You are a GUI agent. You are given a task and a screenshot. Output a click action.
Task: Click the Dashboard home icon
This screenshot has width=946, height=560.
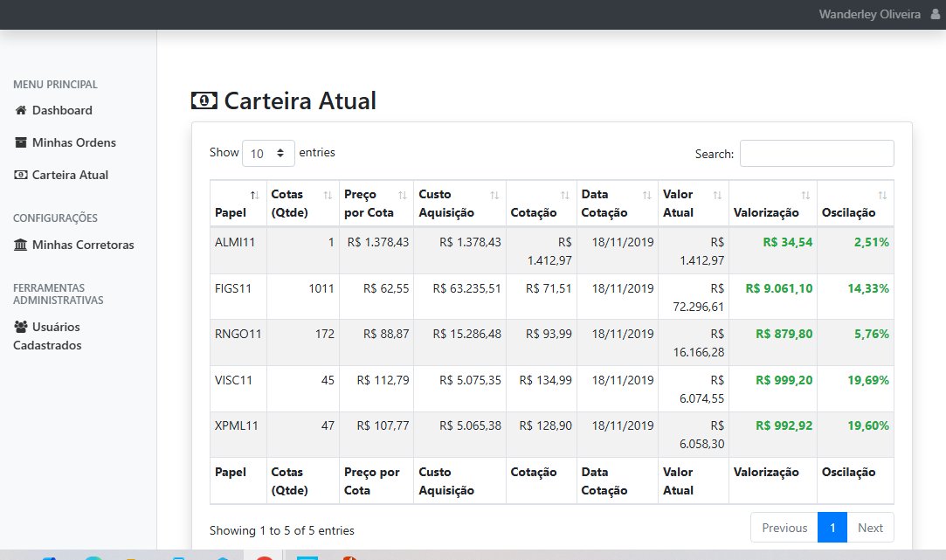[x=21, y=111]
